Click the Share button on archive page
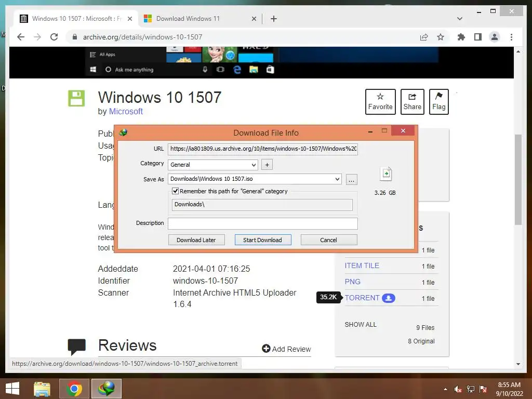 pos(412,102)
